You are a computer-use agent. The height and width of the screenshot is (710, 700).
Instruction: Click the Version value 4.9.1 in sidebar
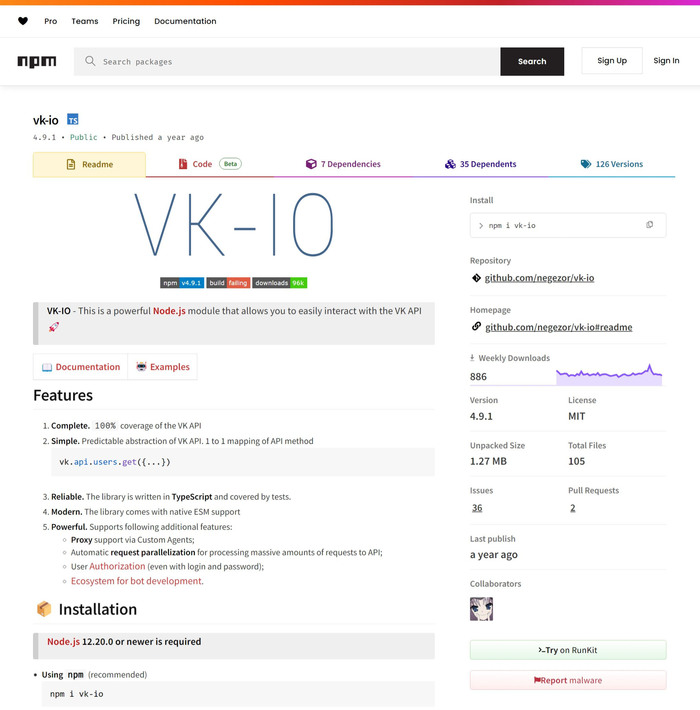tap(481, 416)
